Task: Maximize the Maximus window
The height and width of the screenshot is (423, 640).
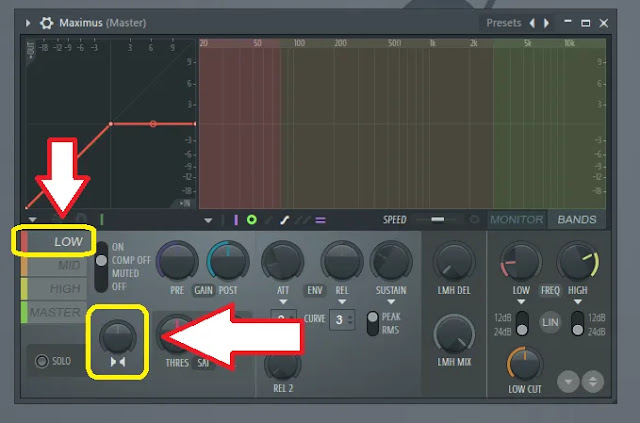Action: click(x=586, y=23)
